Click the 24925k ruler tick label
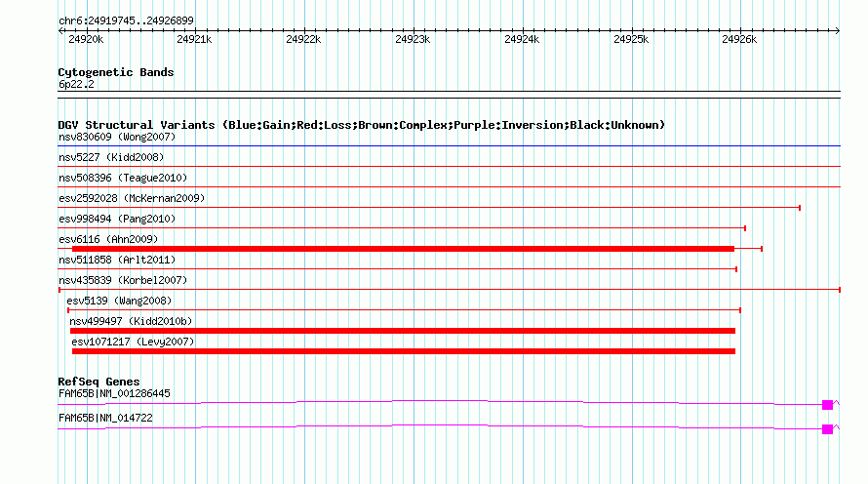Viewport: 868px width, 484px height. pos(631,39)
